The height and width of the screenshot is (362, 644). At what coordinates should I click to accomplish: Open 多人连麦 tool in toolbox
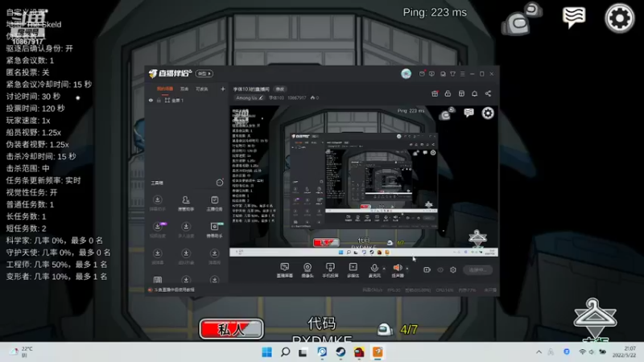click(186, 230)
